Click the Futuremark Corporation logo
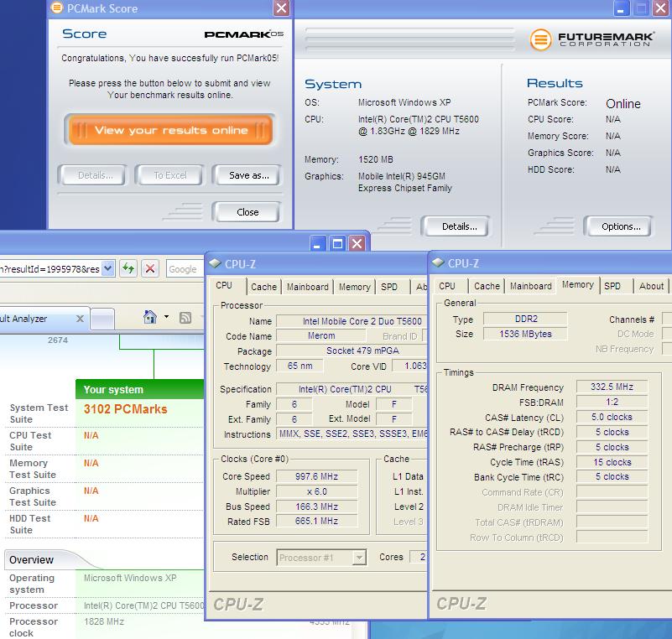 pos(591,39)
